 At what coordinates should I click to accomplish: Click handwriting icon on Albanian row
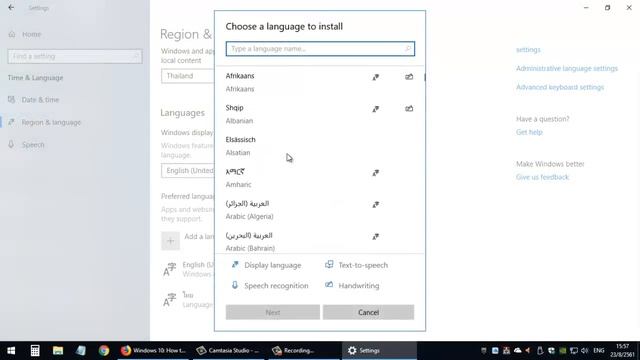[409, 109]
